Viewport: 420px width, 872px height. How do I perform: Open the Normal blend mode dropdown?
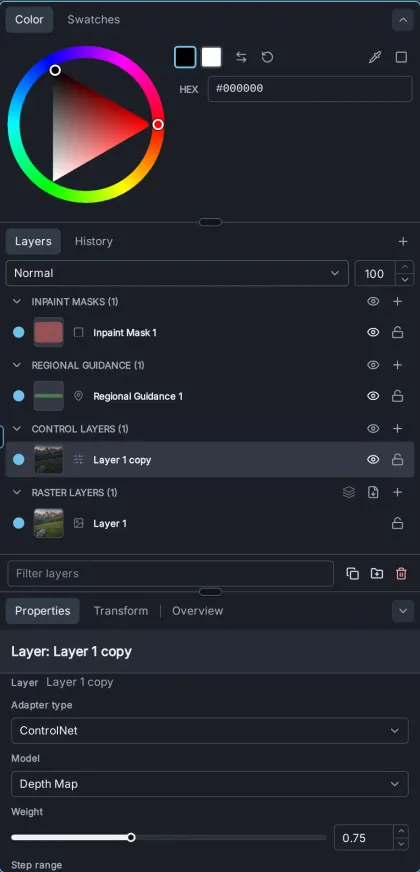(177, 273)
